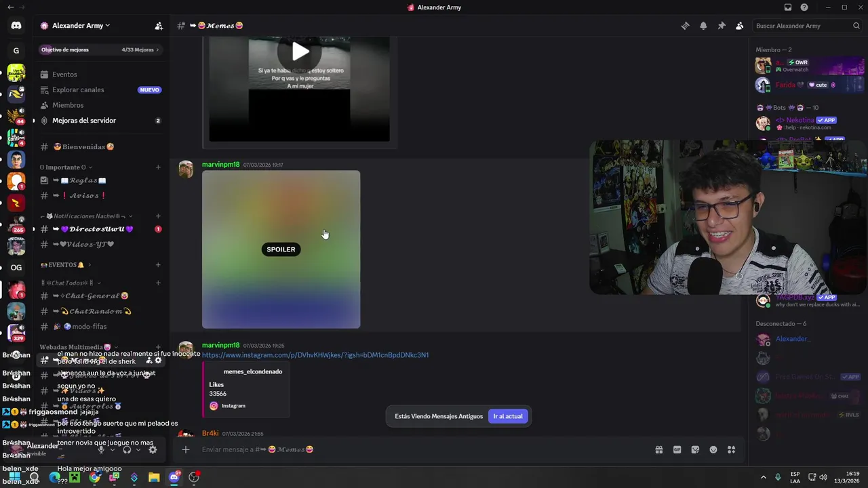Screen dimensions: 868x488
Task: Open the emoji picker smiley icon
Action: tap(713, 449)
